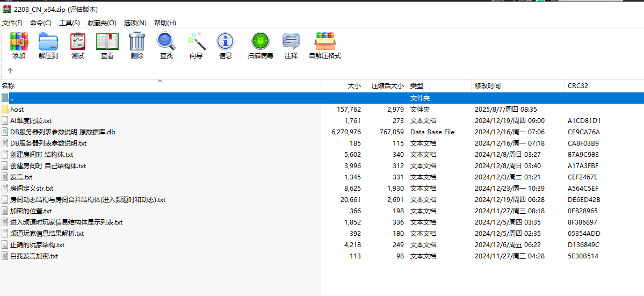Click file icon of DB服务器列表参数说明.txt
The width and height of the screenshot is (644, 296).
5,143
